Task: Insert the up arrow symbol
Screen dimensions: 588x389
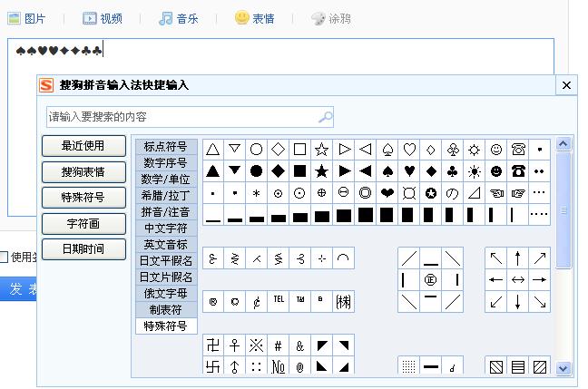Action: 518,258
